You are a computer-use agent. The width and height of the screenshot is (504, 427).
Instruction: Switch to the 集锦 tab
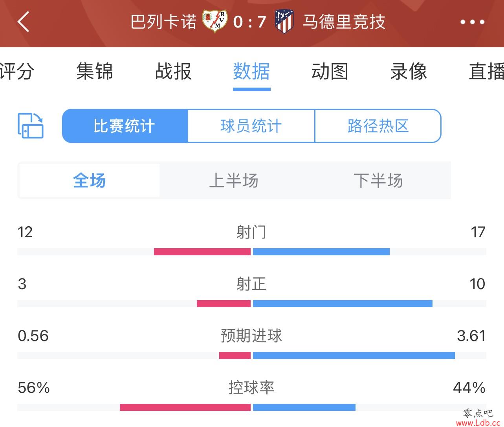pos(95,71)
